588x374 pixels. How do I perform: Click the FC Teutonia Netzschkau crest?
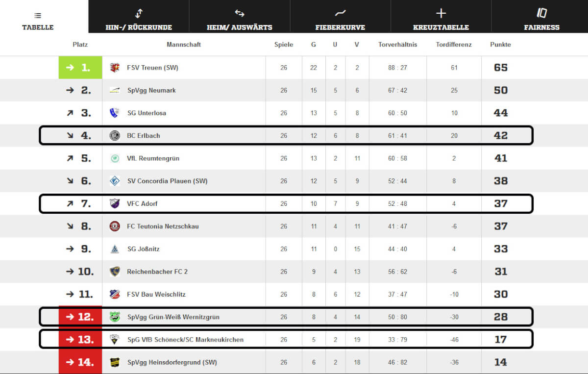pos(115,226)
